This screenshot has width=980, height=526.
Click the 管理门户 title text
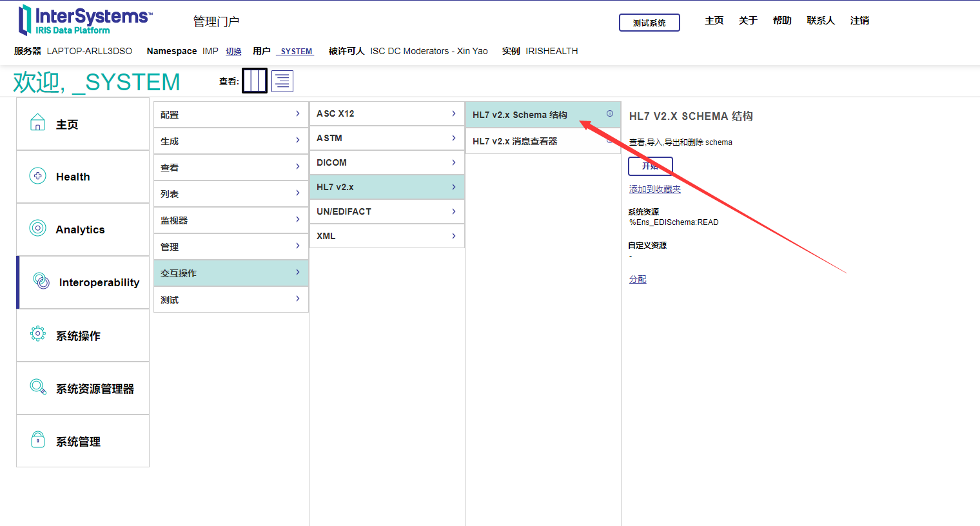tap(217, 21)
